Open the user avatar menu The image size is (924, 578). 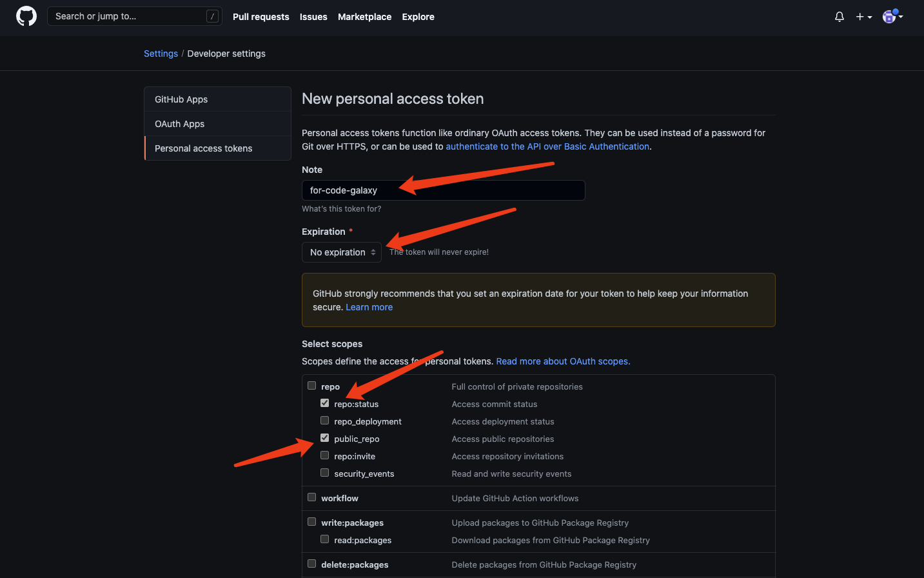pyautogui.click(x=892, y=17)
